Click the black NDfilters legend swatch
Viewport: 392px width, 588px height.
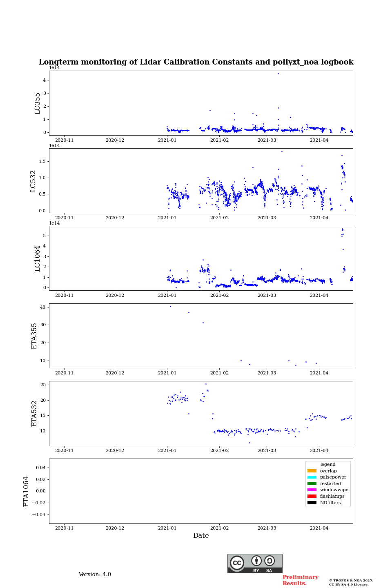coord(312,503)
